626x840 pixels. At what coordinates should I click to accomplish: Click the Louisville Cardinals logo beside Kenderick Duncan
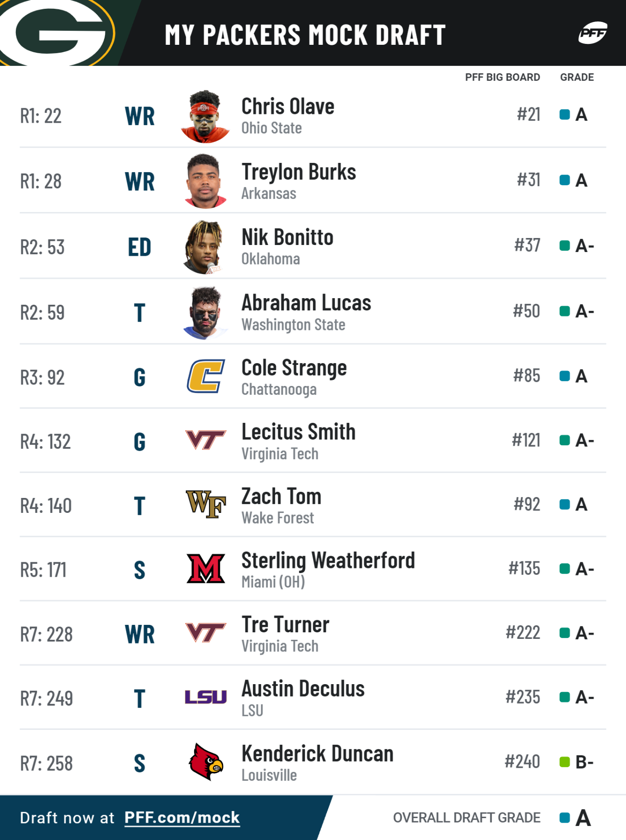point(206,762)
